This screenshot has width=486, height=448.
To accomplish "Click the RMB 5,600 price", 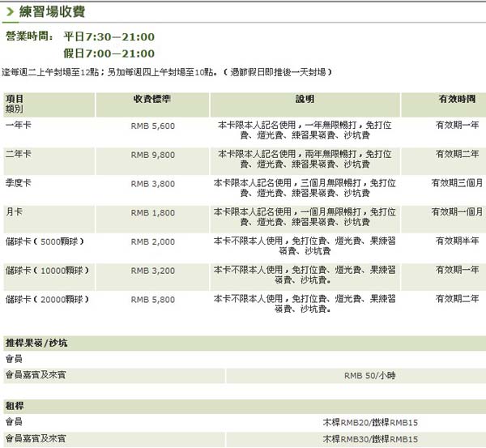I will click(152, 126).
